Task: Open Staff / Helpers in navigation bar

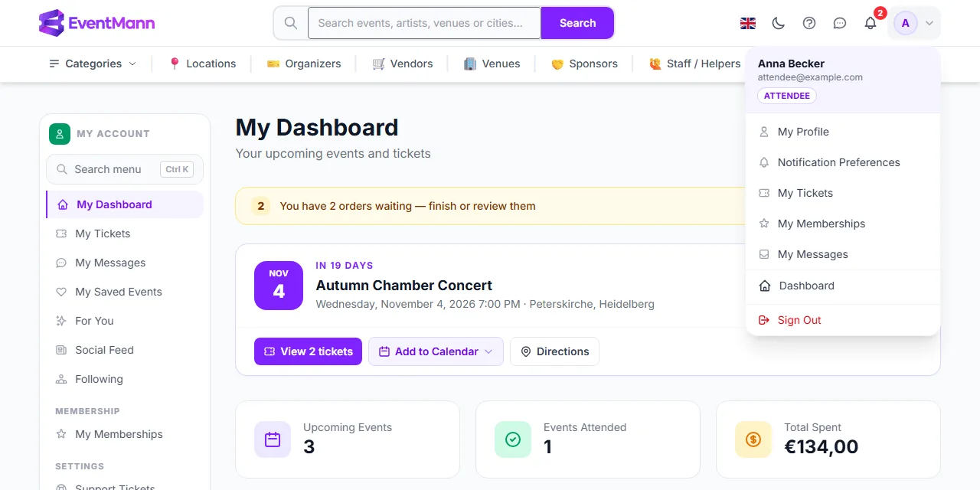Action: [694, 64]
